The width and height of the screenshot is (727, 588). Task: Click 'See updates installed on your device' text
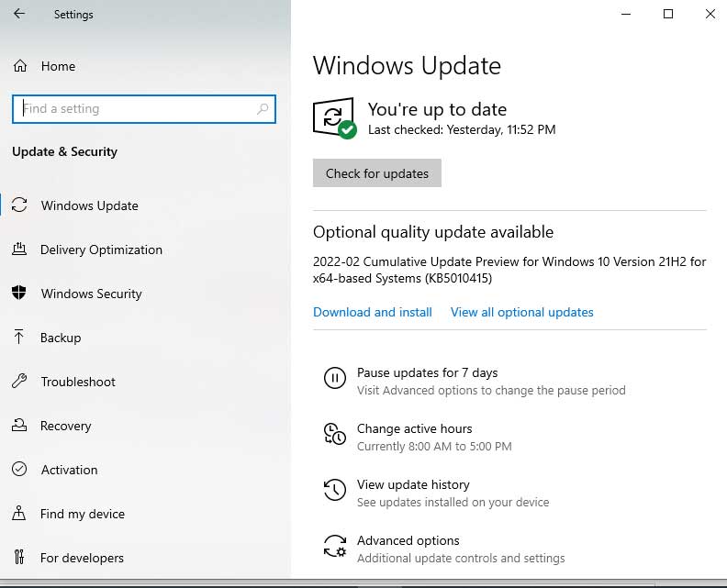pyautogui.click(x=453, y=502)
